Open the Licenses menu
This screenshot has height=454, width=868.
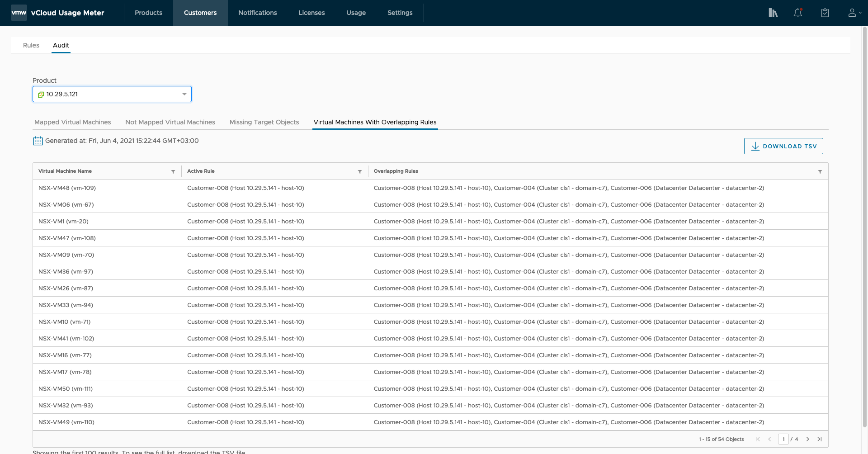pos(311,13)
